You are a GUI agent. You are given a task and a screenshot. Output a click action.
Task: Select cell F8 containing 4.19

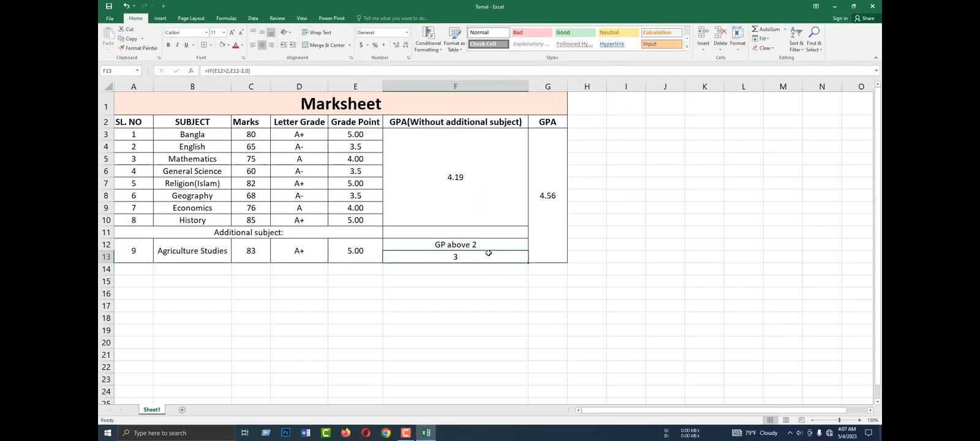coord(455,177)
